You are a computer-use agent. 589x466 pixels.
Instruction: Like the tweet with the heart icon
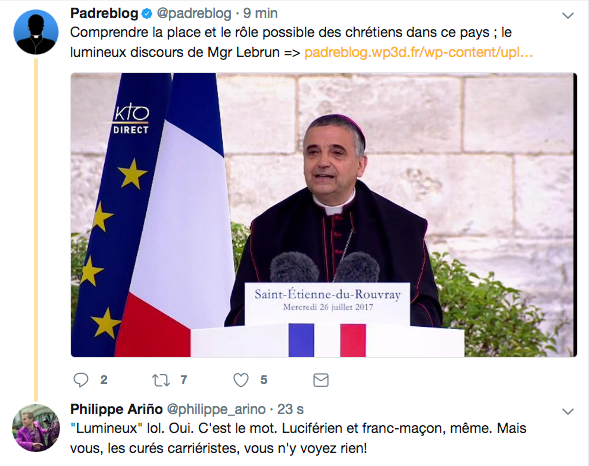241,380
